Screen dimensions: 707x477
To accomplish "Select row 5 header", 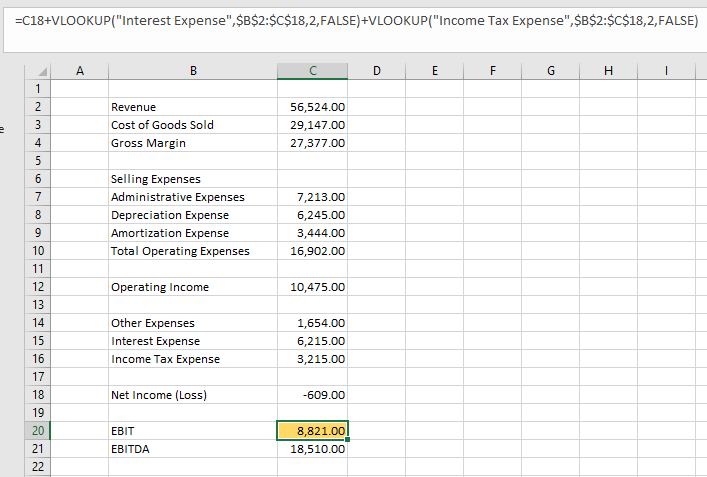I will tap(38, 161).
